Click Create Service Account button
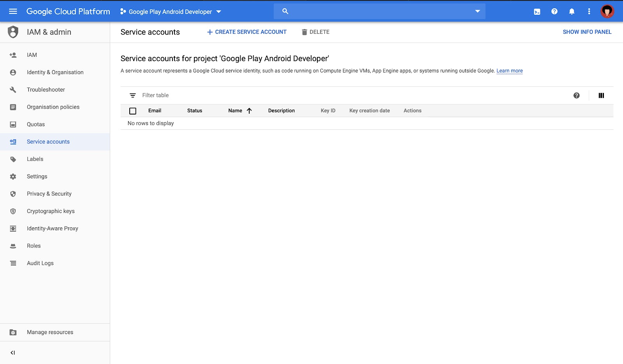Image resolution: width=623 pixels, height=364 pixels. pyautogui.click(x=247, y=32)
